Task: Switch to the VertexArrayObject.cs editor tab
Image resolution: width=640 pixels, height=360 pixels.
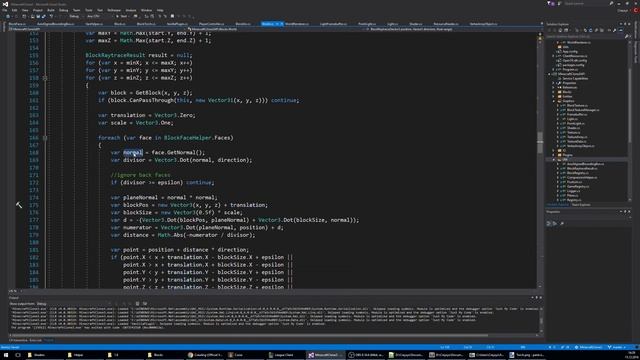Action: click(x=483, y=24)
